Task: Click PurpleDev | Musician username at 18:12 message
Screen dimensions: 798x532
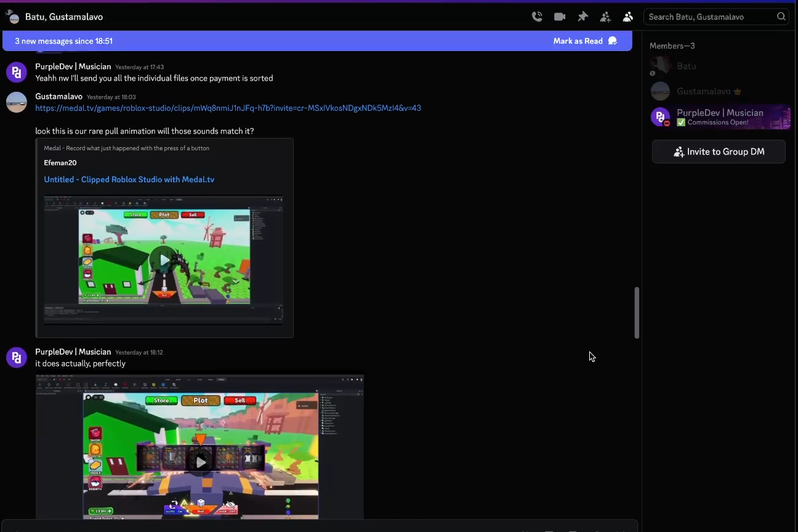Action: [73, 352]
